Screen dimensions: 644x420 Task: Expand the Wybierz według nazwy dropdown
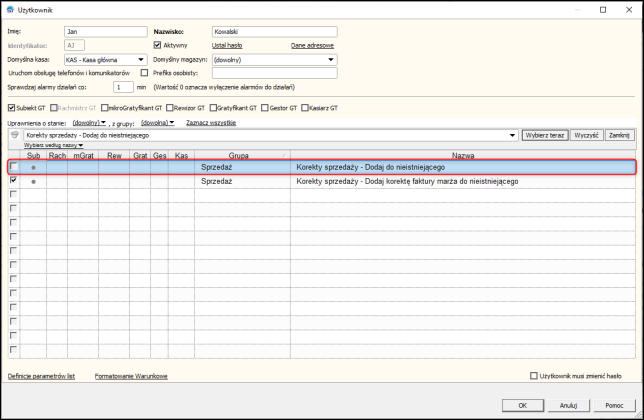pyautogui.click(x=53, y=145)
